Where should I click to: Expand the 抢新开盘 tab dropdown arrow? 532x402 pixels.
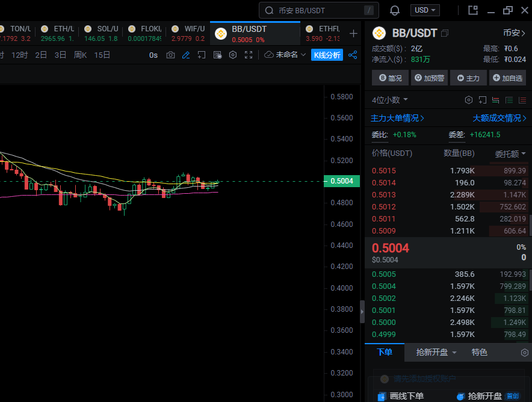(x=454, y=353)
